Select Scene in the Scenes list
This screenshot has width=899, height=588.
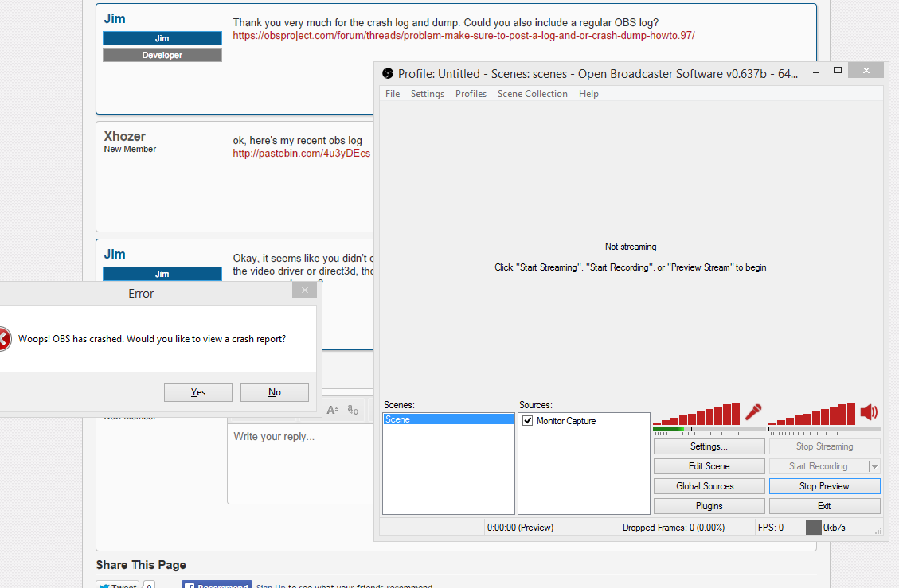[448, 419]
